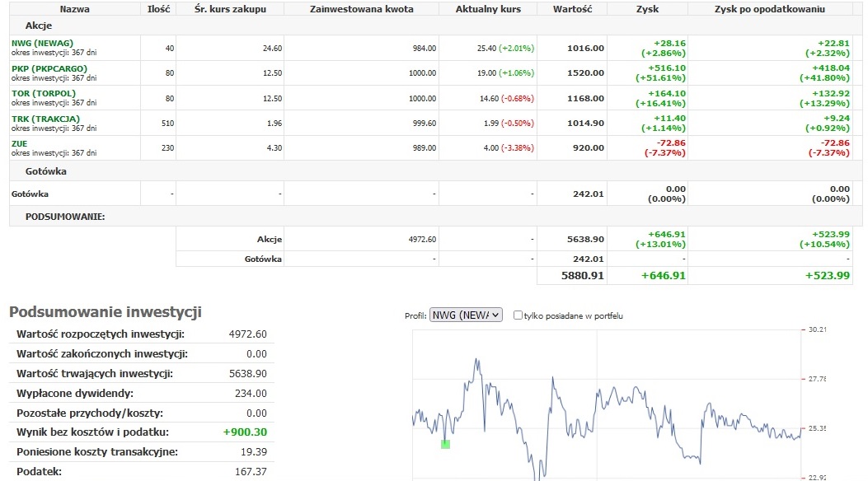Click the Ilość column header
The height and width of the screenshot is (481, 868).
click(157, 10)
